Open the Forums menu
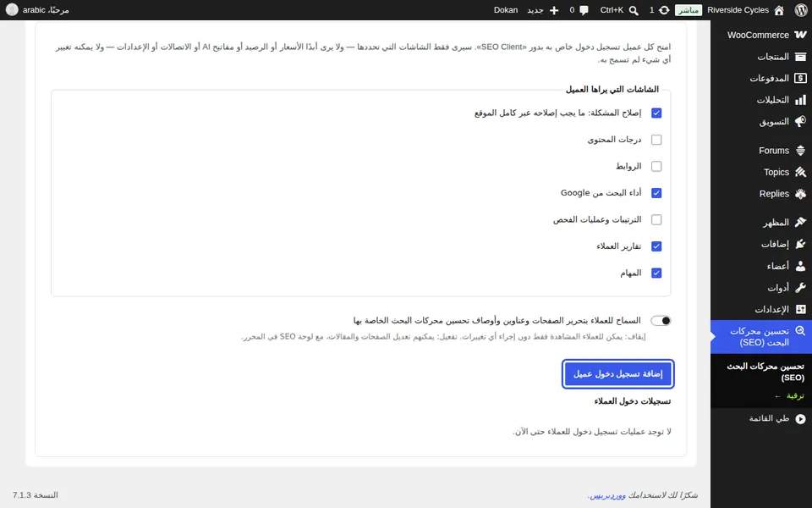812x508 pixels. (760, 151)
